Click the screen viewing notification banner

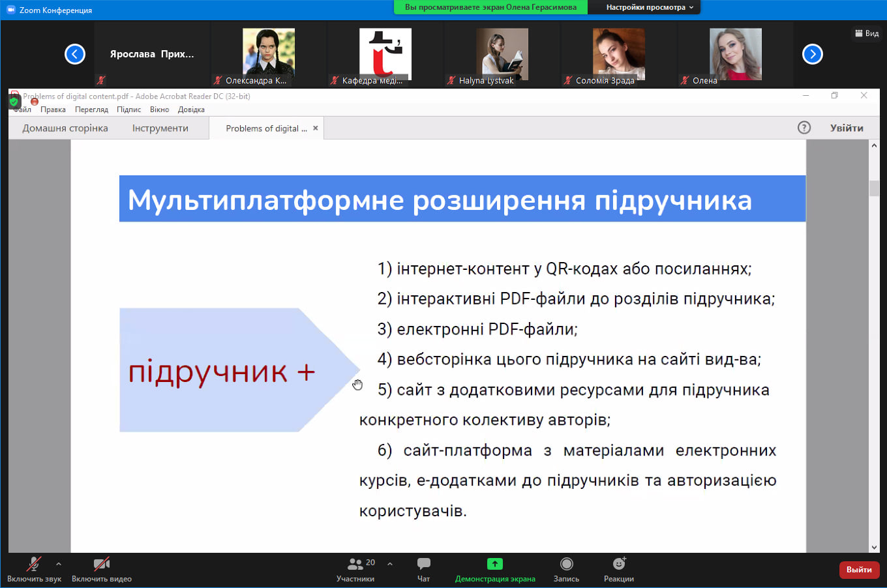[490, 7]
